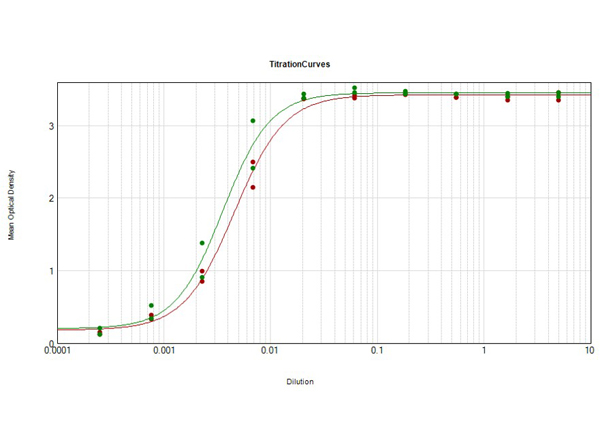This screenshot has height=447, width=600.
Task: Click the x-axis tick label 10
Action: pyautogui.click(x=590, y=351)
